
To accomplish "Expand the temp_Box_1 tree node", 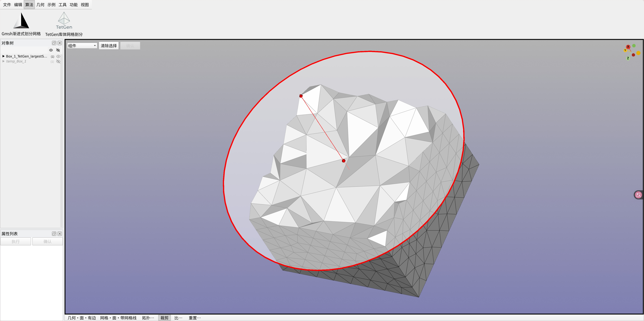I will [x=4, y=61].
